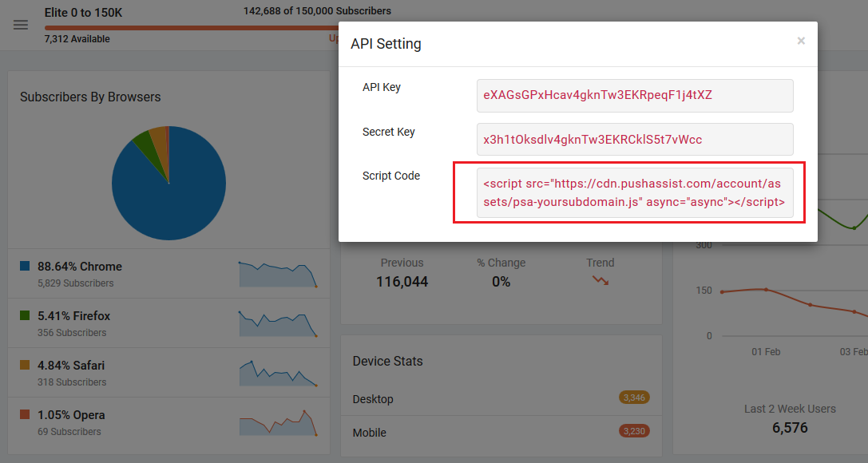Click the 01 Feb axis label
This screenshot has width=868, height=463.
766,352
